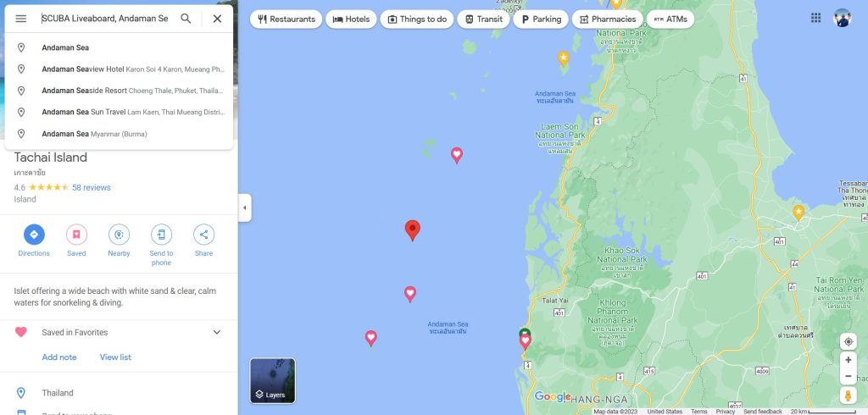This screenshot has height=415, width=868.
Task: Select the Hotels filter chip
Action: coord(351,19)
